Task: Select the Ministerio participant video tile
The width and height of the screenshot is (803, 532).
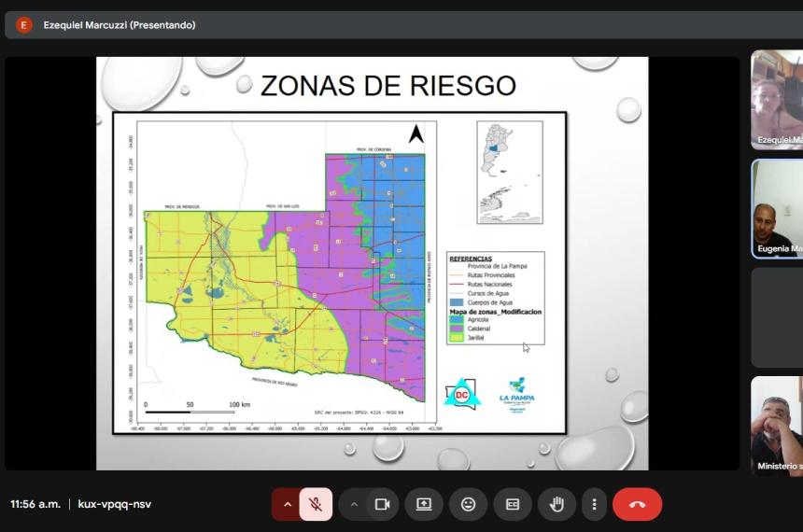Action: (777, 426)
